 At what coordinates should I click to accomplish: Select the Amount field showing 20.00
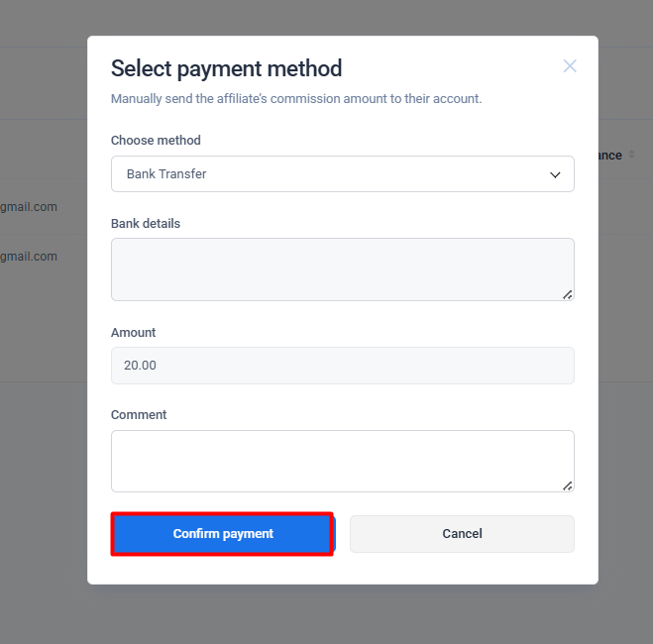342,366
